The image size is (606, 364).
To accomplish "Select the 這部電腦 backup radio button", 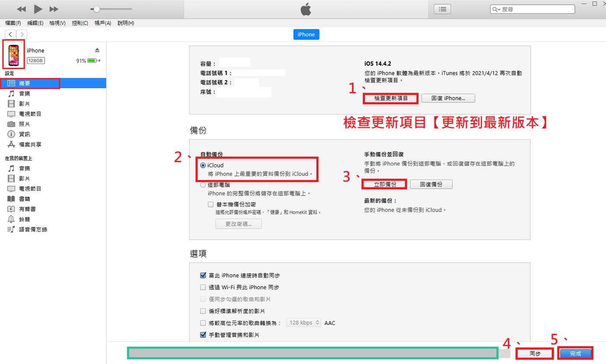I will (x=203, y=185).
